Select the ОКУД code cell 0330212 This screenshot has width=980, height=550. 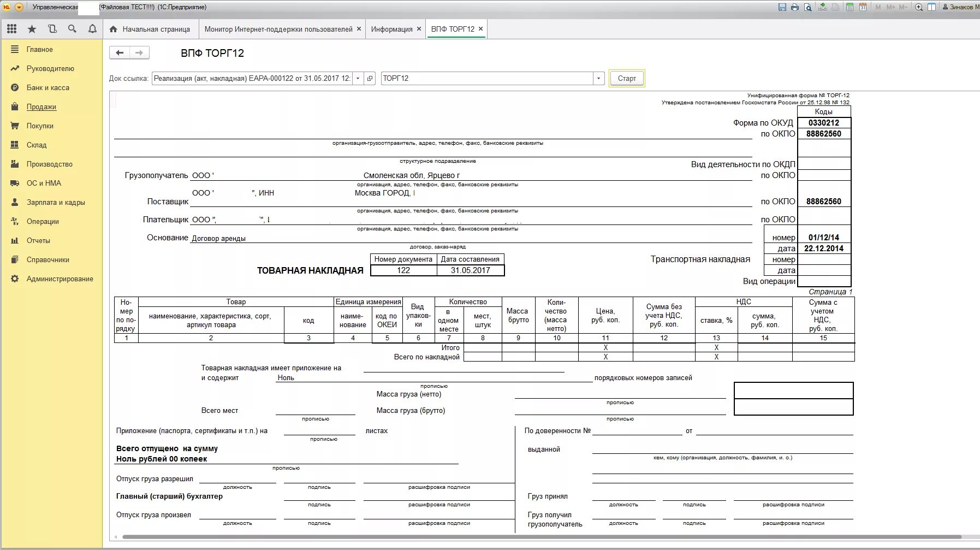(x=824, y=123)
